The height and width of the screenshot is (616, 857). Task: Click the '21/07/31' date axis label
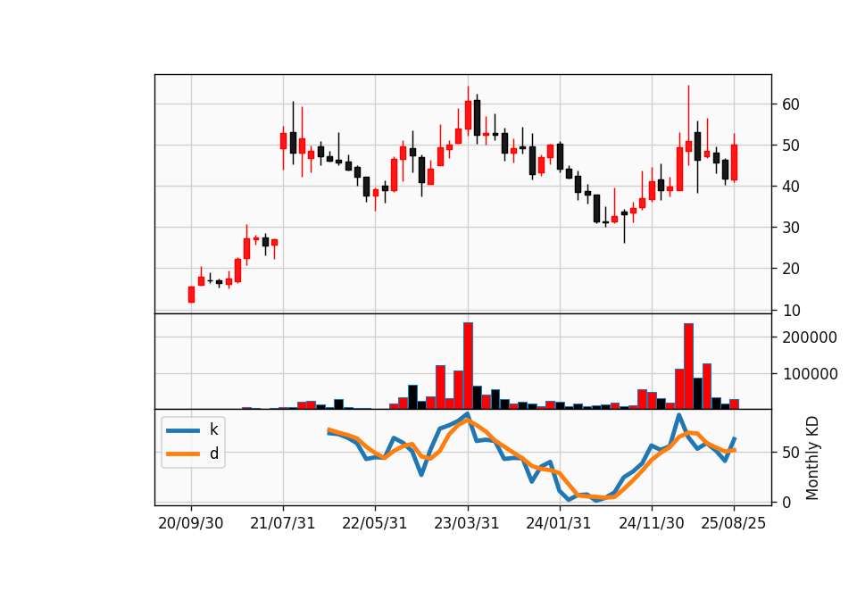click(x=283, y=523)
